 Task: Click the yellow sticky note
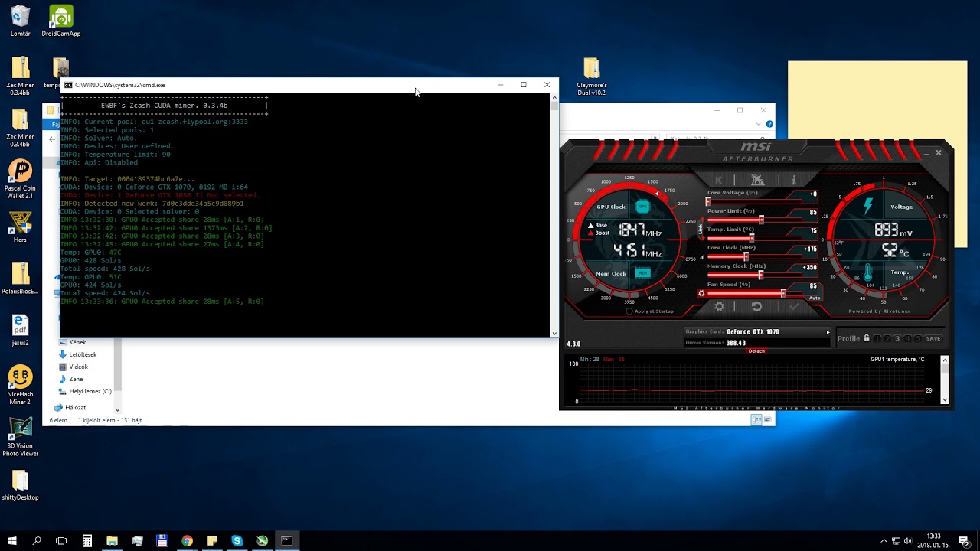(877, 101)
